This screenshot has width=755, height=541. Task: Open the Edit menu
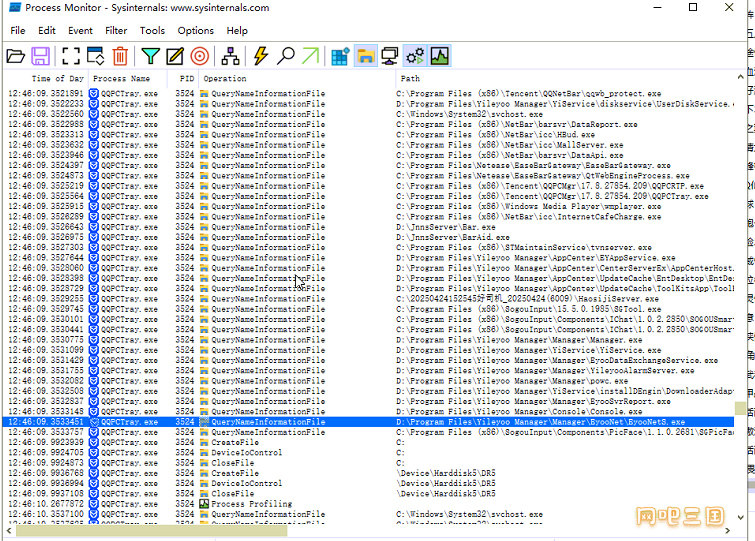click(47, 30)
